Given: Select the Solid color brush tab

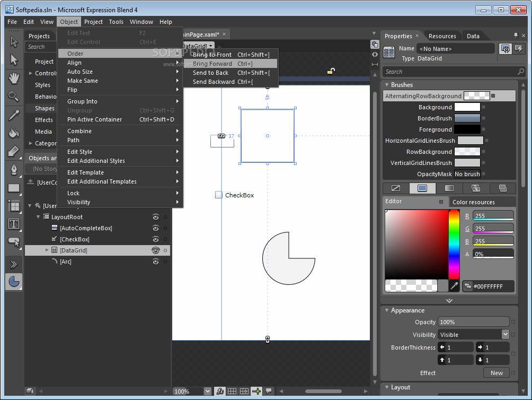Looking at the screenshot, I should click(x=422, y=188).
